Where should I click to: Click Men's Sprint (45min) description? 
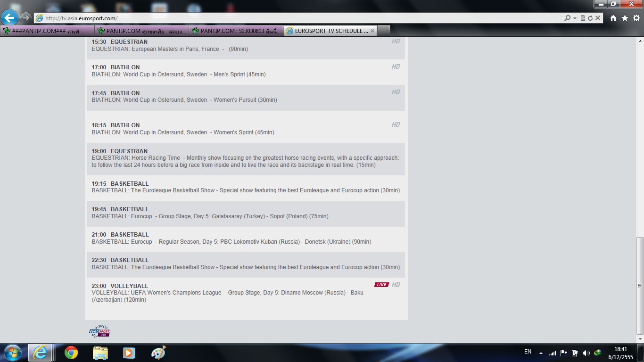[179, 74]
